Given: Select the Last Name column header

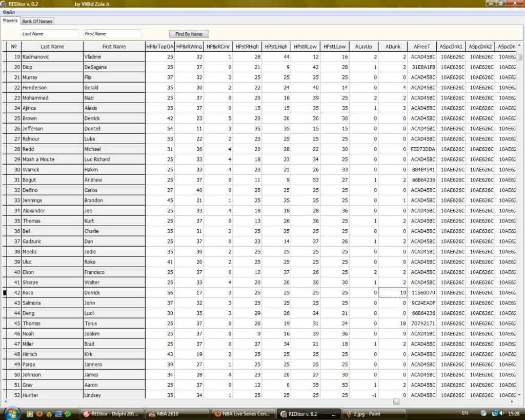Looking at the screenshot, I should pyautogui.click(x=52, y=47).
